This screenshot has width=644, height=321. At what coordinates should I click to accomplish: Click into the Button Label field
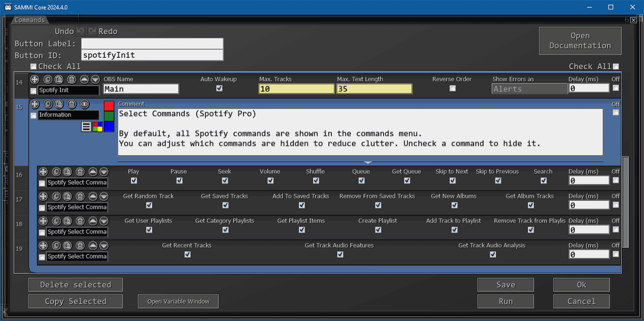point(153,43)
